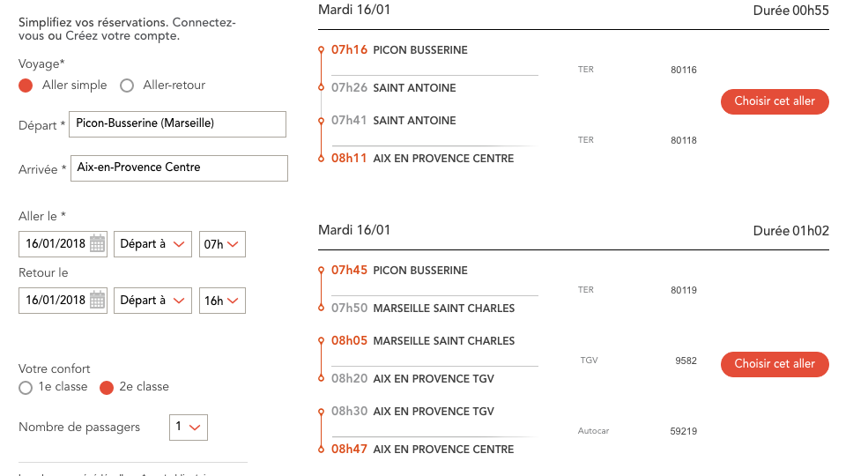
Task: Open the 07h hour dropdown
Action: point(222,244)
